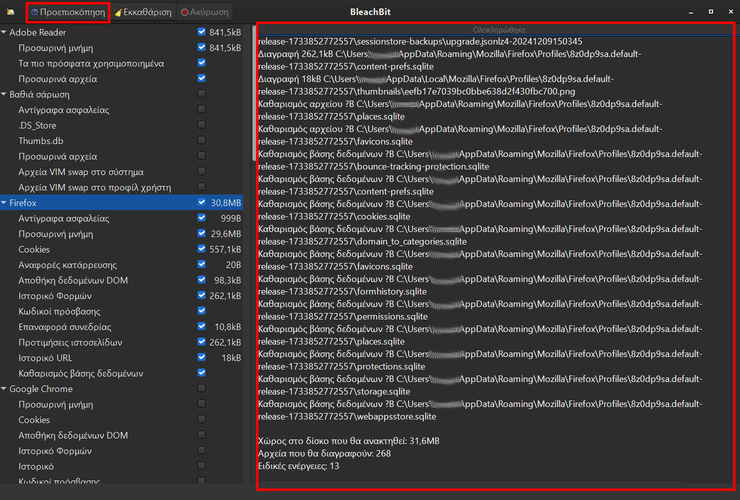This screenshot has height=500, width=740.
Task: Collapse the Google Chrome tree group
Action: [5, 389]
